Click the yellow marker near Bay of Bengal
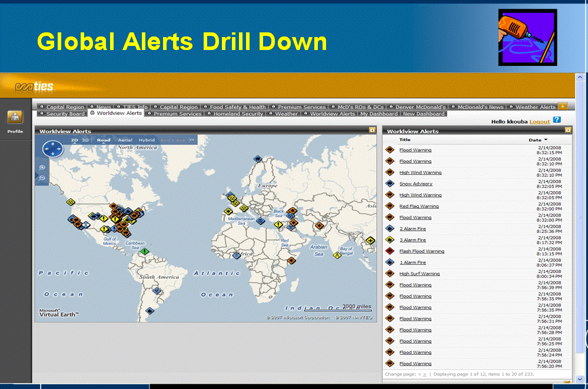This screenshot has width=588, height=389. (337, 255)
